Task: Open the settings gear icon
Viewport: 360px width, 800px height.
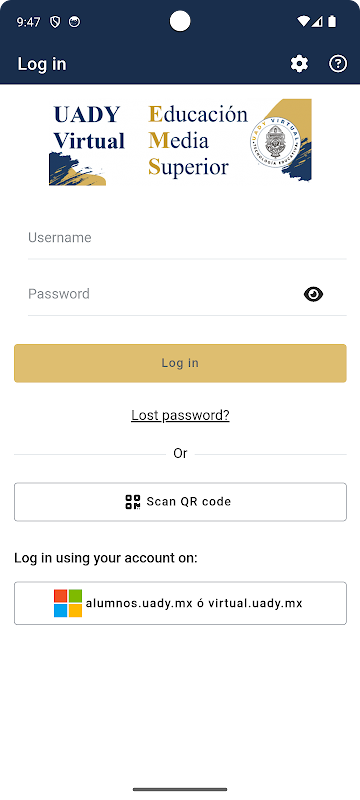Action: click(x=299, y=64)
